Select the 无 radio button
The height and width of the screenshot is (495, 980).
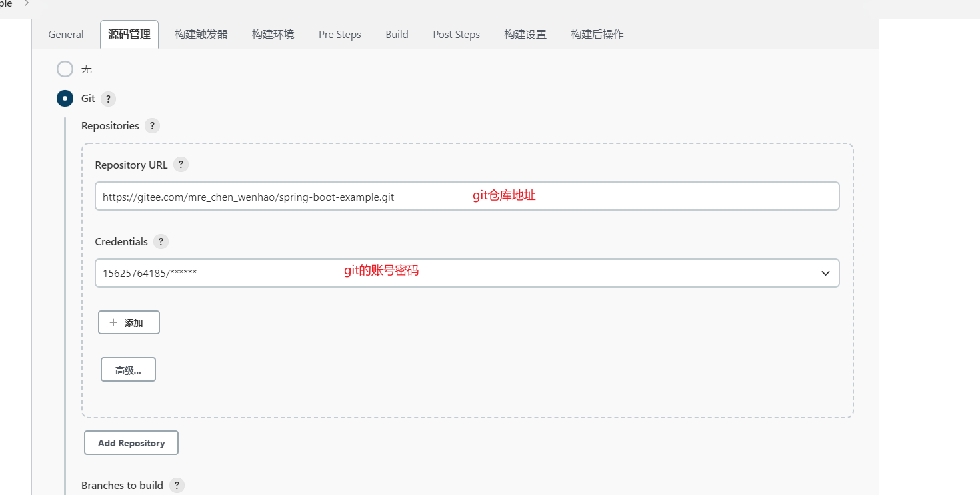(x=65, y=69)
